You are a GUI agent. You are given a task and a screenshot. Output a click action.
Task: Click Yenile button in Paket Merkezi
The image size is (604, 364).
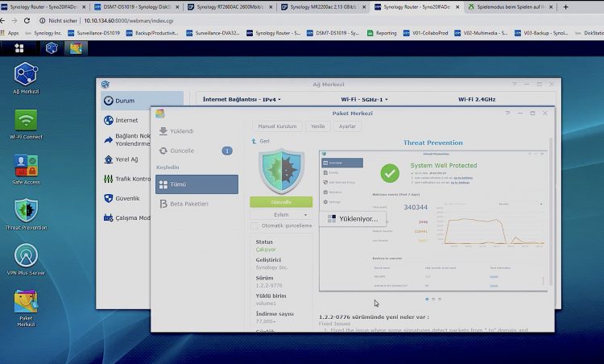pyautogui.click(x=318, y=126)
